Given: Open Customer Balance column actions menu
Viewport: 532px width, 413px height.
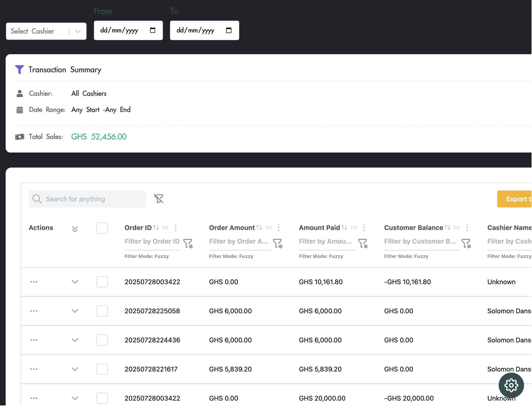Looking at the screenshot, I should (x=467, y=228).
